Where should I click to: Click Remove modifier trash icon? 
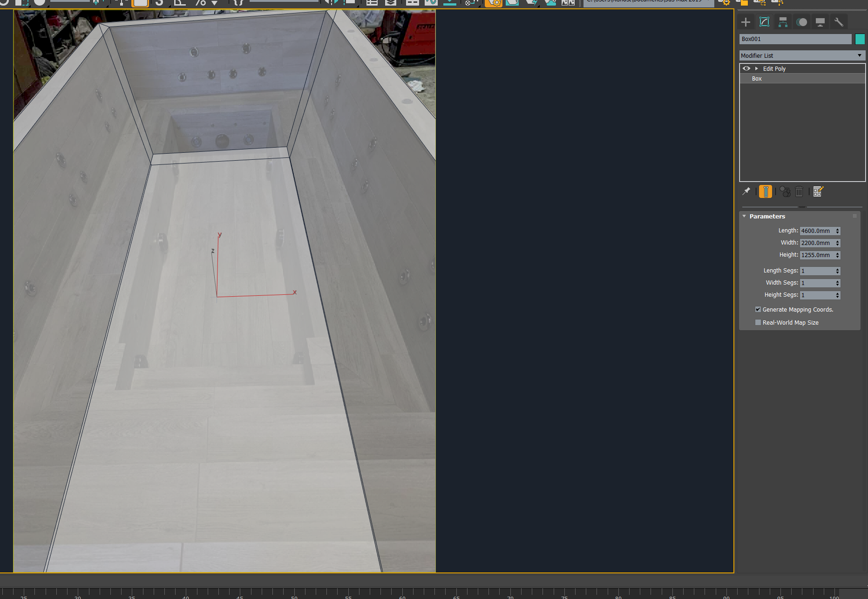(799, 191)
